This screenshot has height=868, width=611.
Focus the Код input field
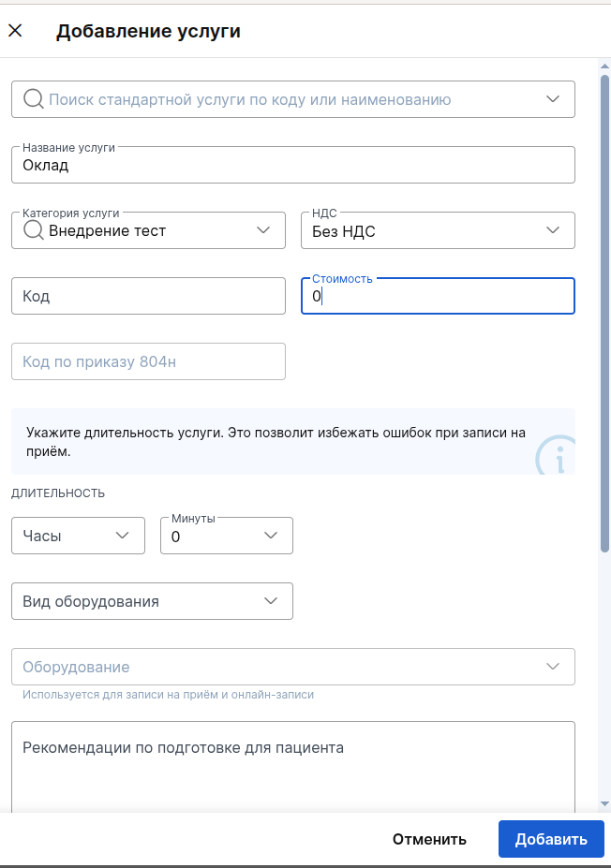coord(148,296)
